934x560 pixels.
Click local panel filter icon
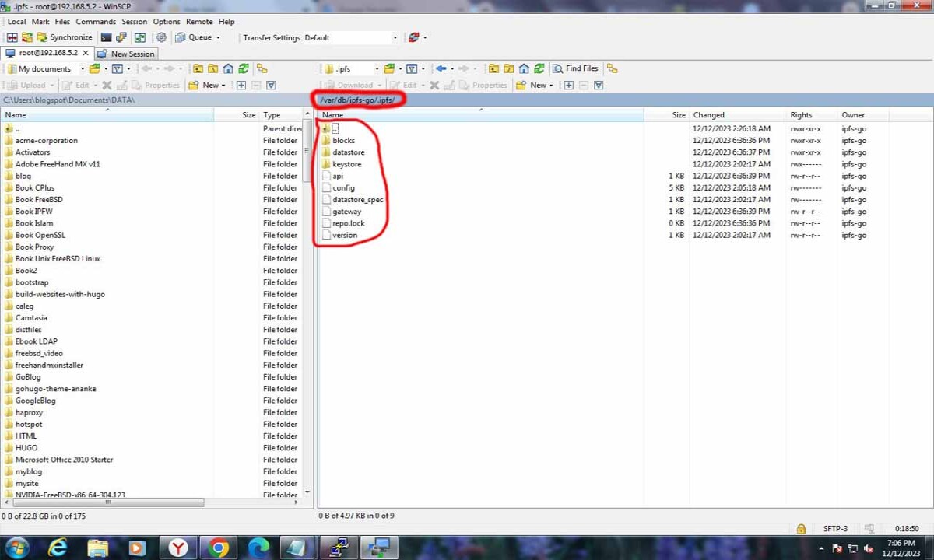(118, 68)
